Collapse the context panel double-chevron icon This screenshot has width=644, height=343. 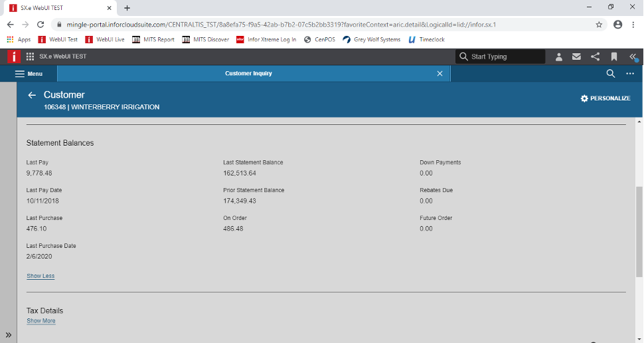(x=633, y=57)
